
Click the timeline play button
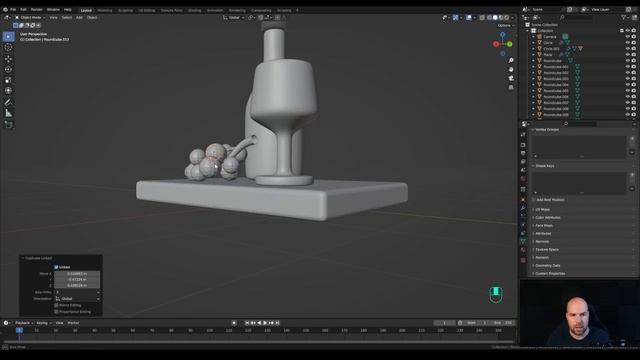tap(265, 323)
